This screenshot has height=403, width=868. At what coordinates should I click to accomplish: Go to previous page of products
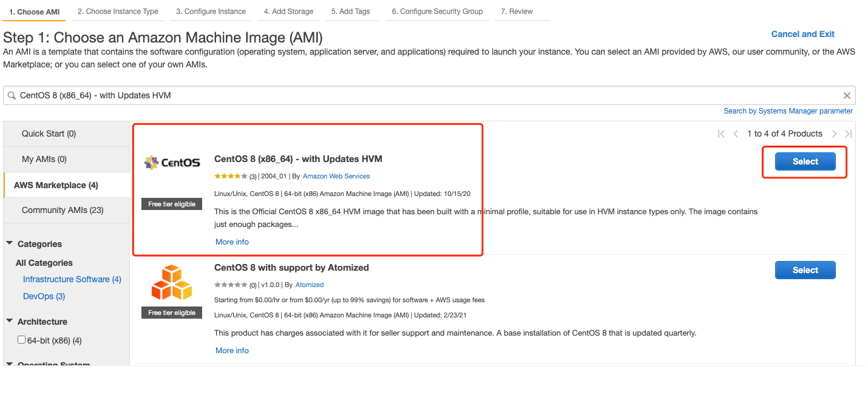736,134
